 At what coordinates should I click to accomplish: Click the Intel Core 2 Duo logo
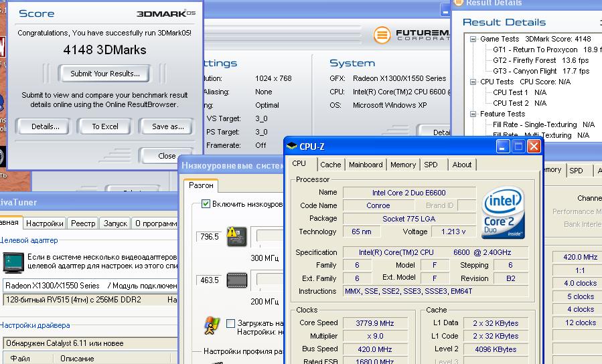coord(503,213)
